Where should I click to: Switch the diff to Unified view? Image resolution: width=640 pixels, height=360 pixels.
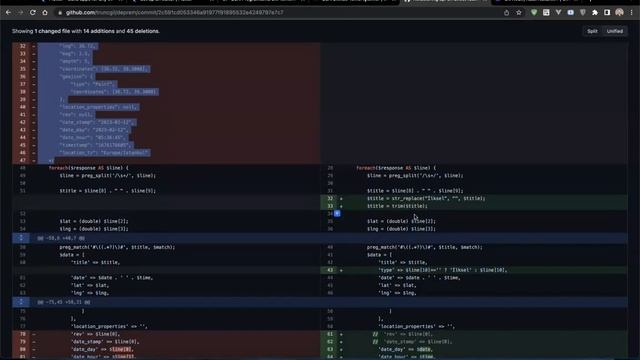click(615, 31)
